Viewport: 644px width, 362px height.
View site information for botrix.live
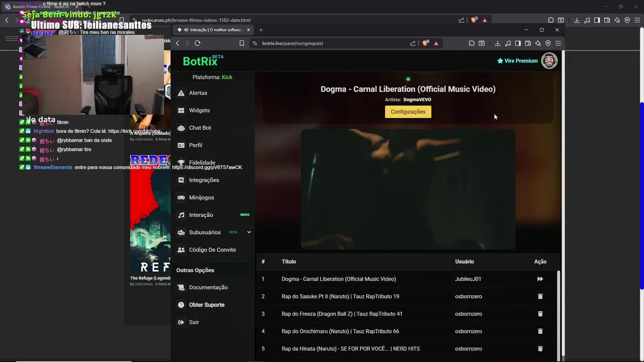coord(255,43)
